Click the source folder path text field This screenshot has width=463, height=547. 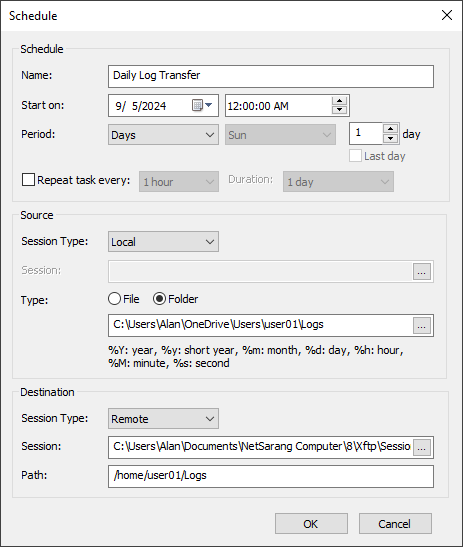tap(260, 325)
